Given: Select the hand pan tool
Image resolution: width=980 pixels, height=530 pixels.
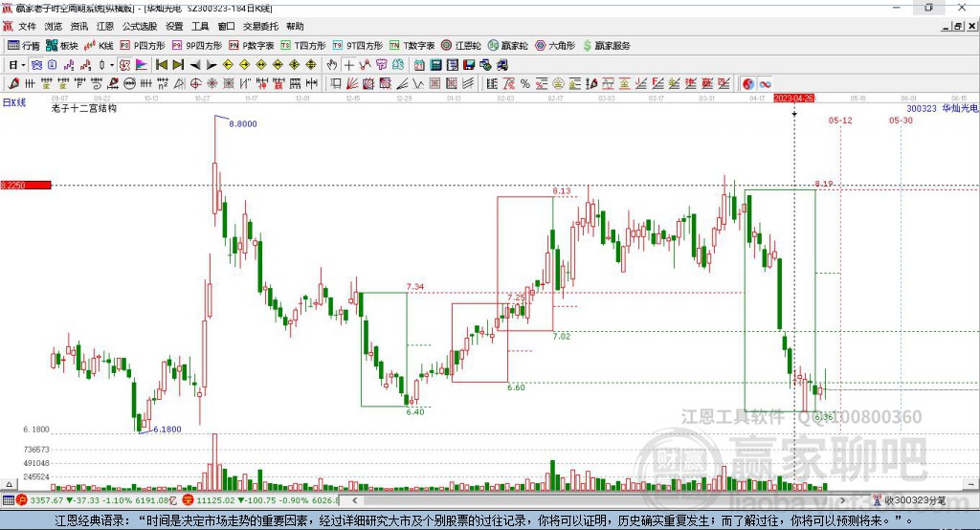Looking at the screenshot, I should click(x=332, y=65).
